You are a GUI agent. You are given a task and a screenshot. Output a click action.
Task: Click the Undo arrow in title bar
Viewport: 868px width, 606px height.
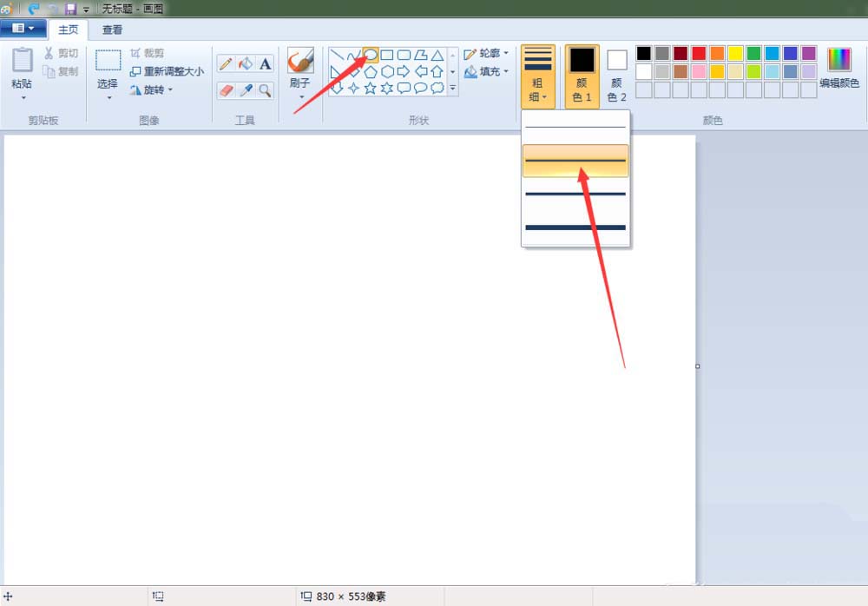(34, 9)
